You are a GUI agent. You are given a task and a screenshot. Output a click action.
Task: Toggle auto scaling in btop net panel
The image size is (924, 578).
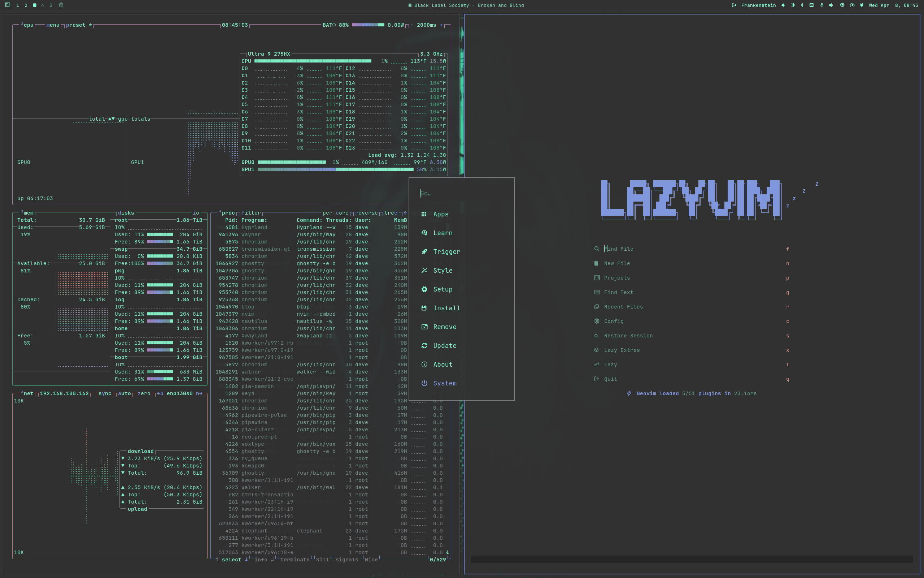124,394
